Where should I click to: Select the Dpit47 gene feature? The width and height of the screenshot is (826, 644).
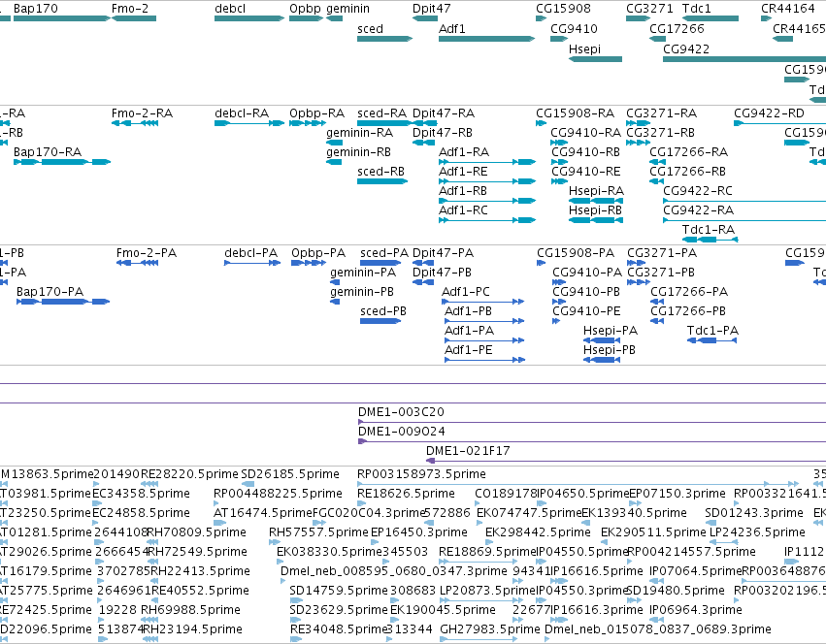coord(424,18)
